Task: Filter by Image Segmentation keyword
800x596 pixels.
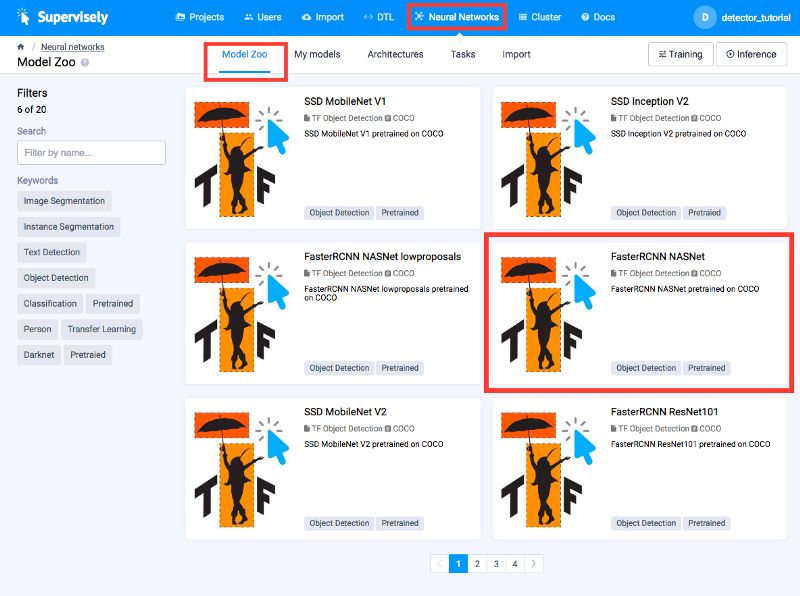Action: click(64, 201)
